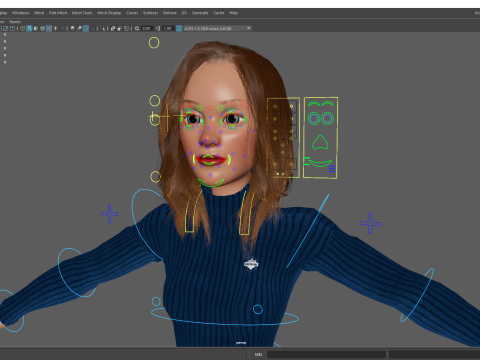Open the Help menu
Viewport: 480px width, 360px height.
pyautogui.click(x=233, y=13)
